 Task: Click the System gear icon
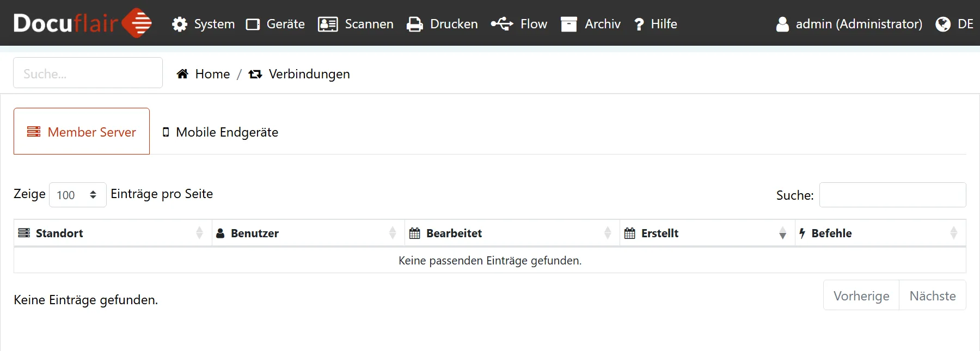[x=180, y=24]
